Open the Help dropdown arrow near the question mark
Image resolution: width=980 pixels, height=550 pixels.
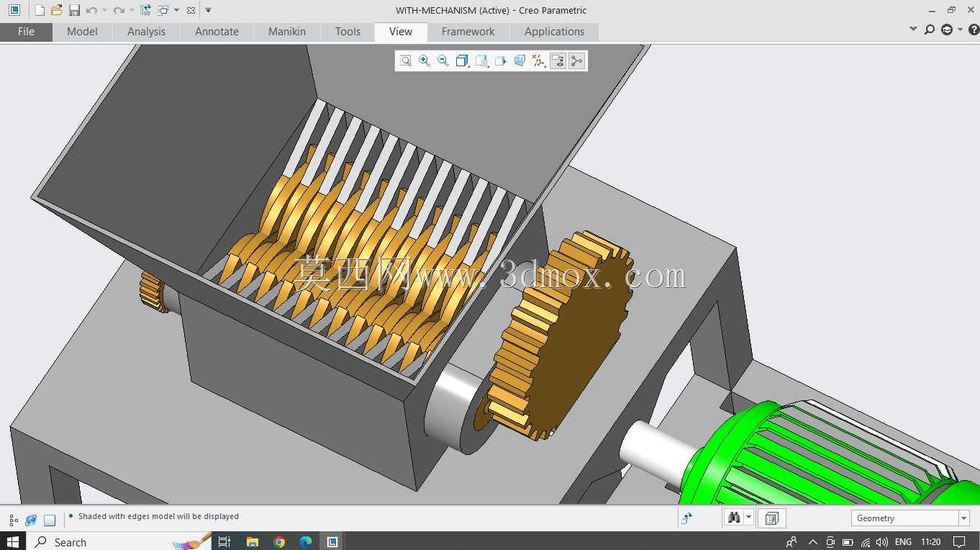tap(960, 30)
